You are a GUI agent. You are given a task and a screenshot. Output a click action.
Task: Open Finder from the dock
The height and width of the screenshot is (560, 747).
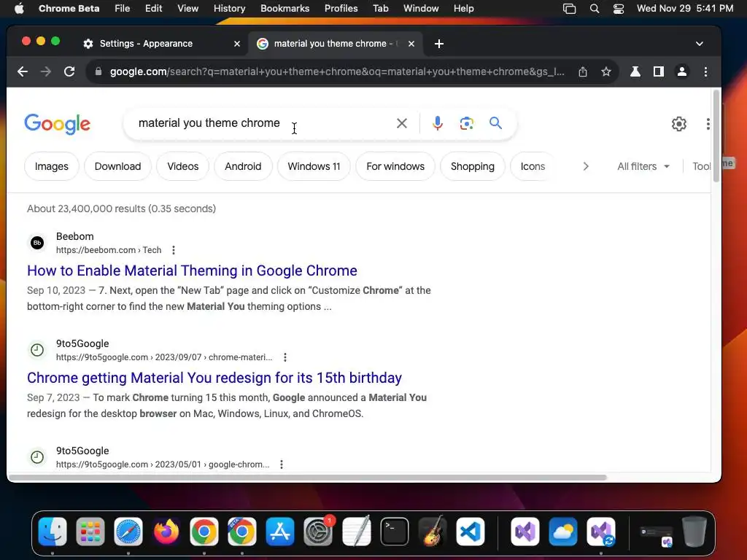[53, 532]
